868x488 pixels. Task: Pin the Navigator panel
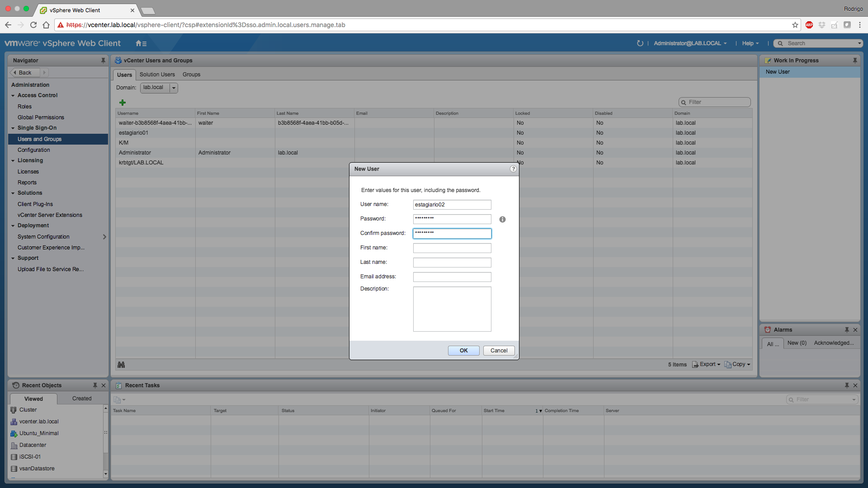pyautogui.click(x=103, y=61)
